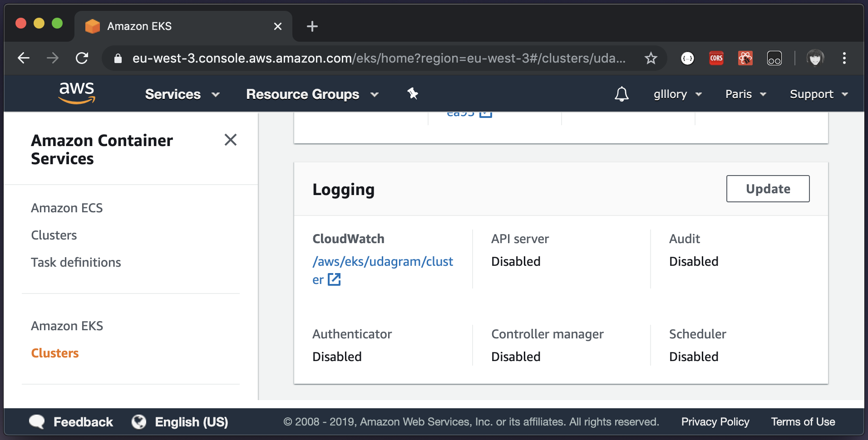Click the browser profile avatar
This screenshot has height=440, width=868.
pyautogui.click(x=815, y=58)
